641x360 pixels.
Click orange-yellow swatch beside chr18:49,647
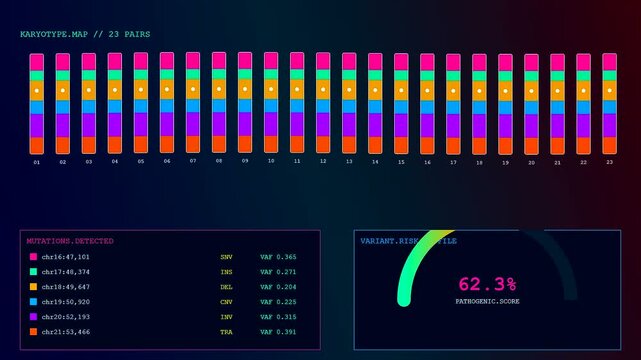pos(34,287)
